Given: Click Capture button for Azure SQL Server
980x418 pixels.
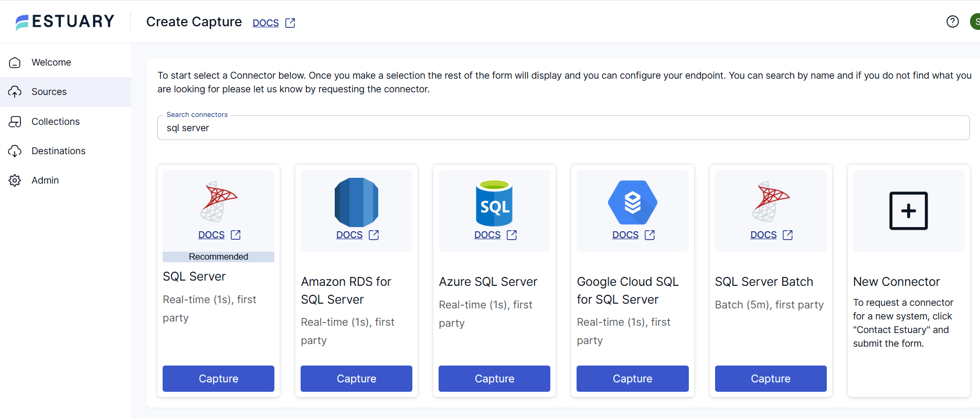Looking at the screenshot, I should coord(494,379).
